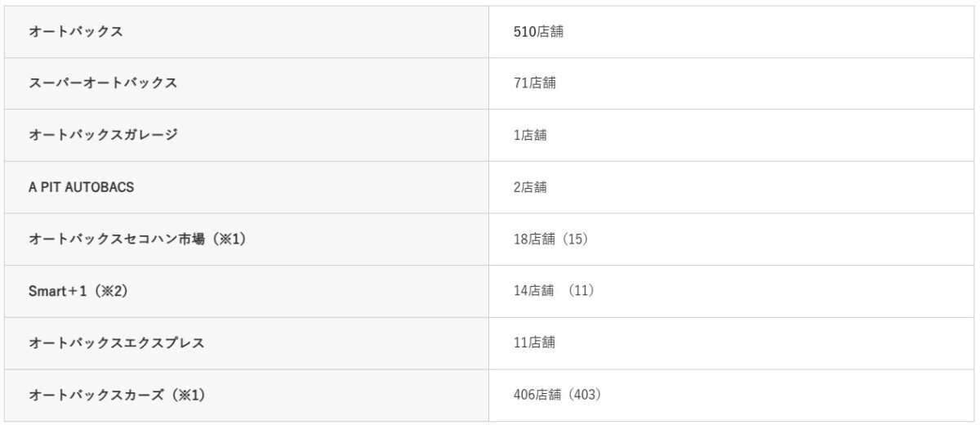This screenshot has width=980, height=425.
Task: Click the ※2 note marker beside Smart+1
Action: coord(112,291)
